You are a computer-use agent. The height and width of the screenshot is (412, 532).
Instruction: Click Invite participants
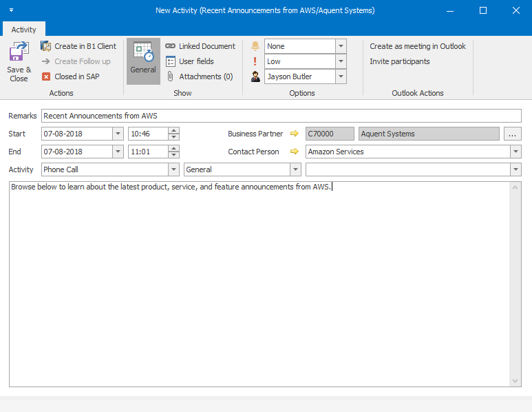tap(400, 61)
